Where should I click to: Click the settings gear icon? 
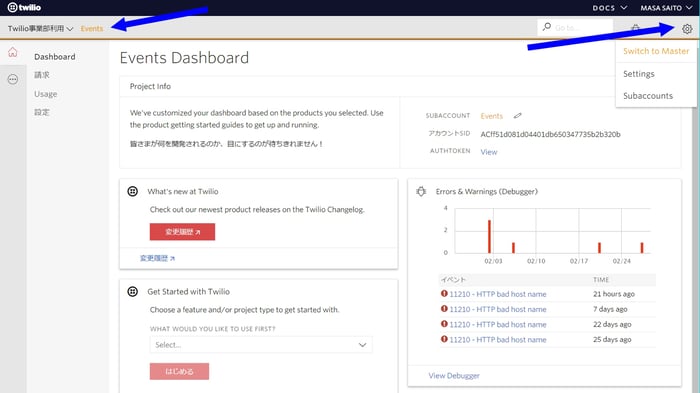point(687,29)
